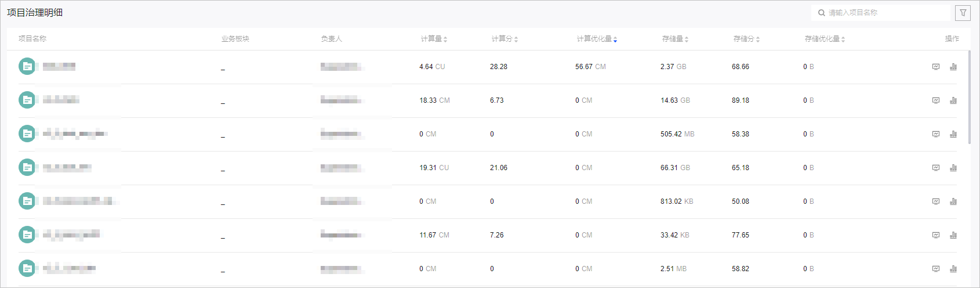This screenshot has height=288, width=980.
Task: Sort by 存储分 column
Action: [758, 39]
